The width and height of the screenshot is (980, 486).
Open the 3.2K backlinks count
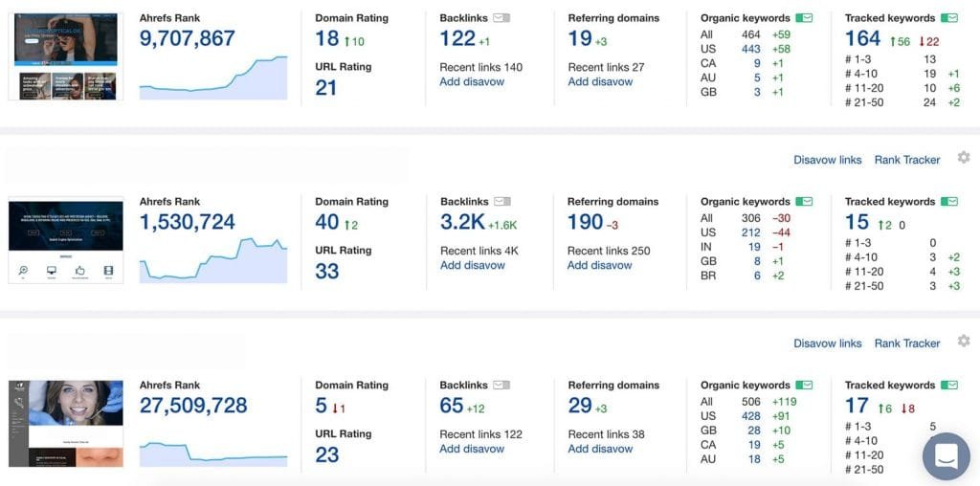[x=462, y=222]
